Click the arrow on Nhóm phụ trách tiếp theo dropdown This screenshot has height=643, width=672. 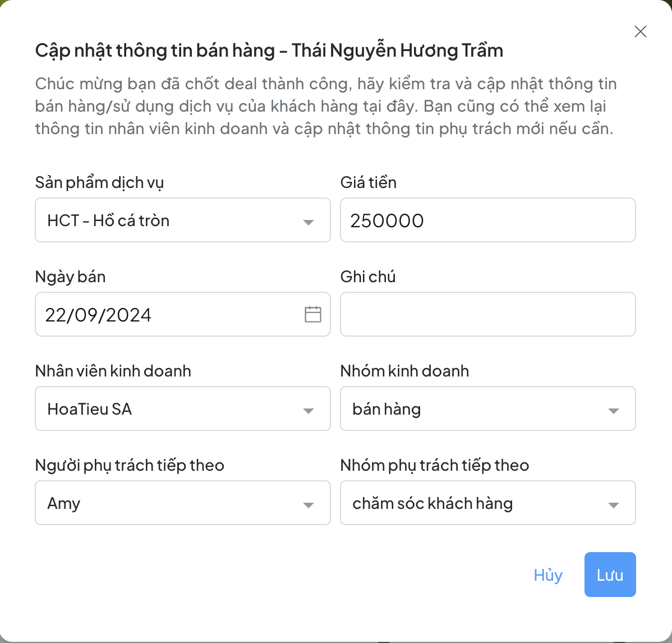pos(613,505)
